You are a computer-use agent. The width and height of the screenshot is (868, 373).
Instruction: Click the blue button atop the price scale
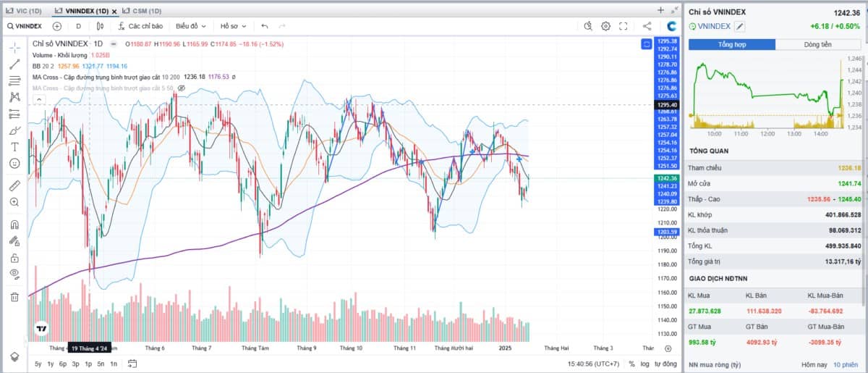click(646, 44)
